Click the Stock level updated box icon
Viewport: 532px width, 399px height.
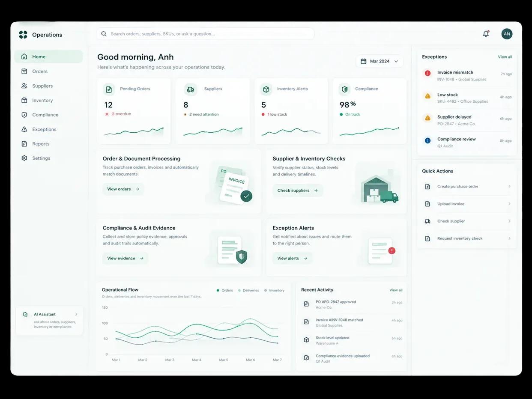point(306,340)
